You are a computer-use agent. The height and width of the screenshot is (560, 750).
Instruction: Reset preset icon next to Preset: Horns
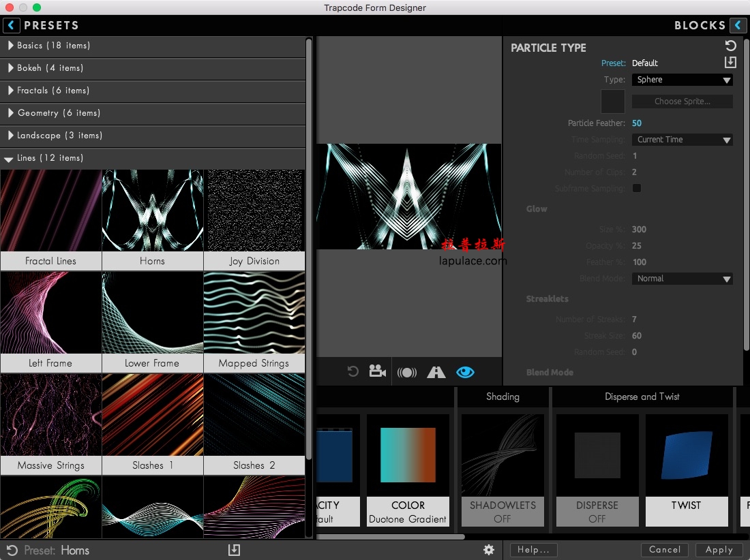click(x=12, y=550)
